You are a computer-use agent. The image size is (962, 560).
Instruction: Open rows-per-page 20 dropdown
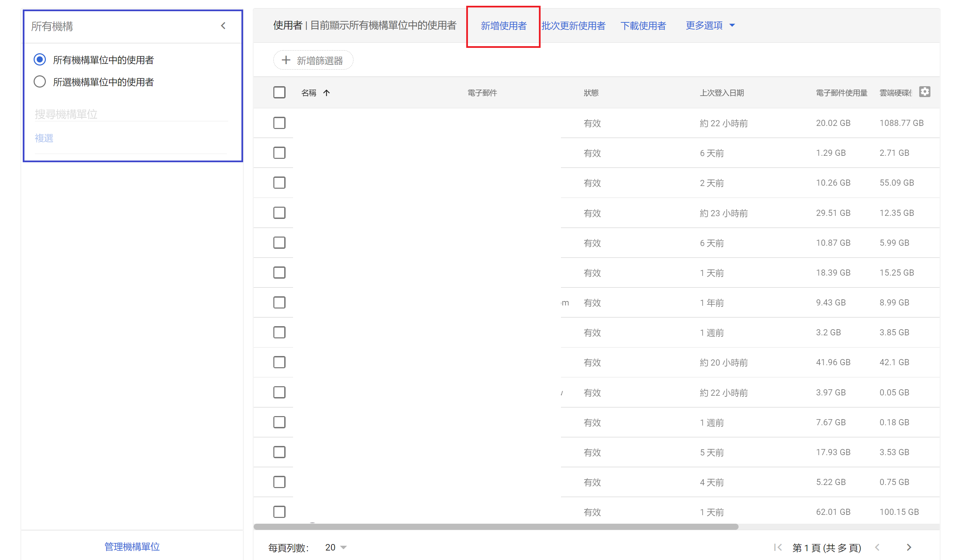point(335,547)
